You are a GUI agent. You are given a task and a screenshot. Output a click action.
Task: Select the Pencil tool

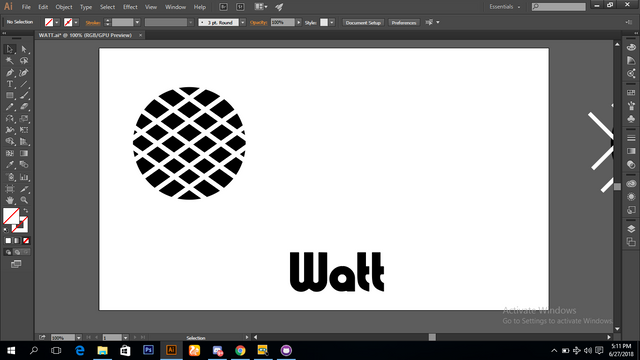tap(10, 107)
